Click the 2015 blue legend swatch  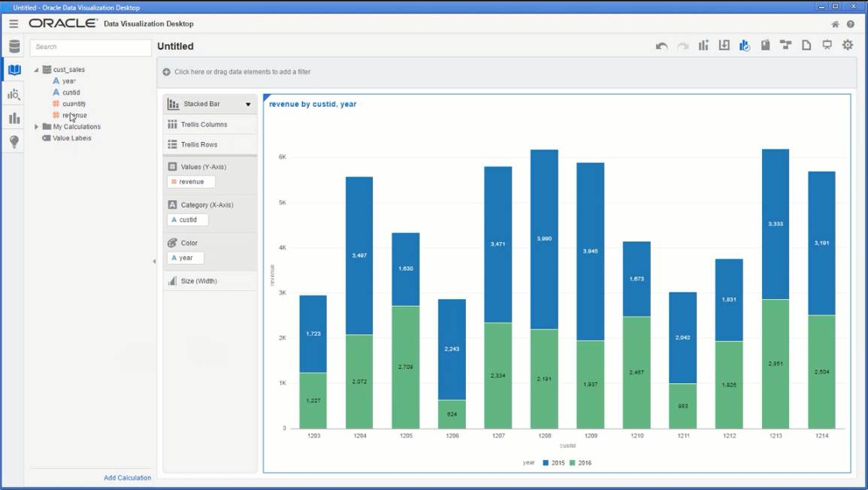click(546, 463)
